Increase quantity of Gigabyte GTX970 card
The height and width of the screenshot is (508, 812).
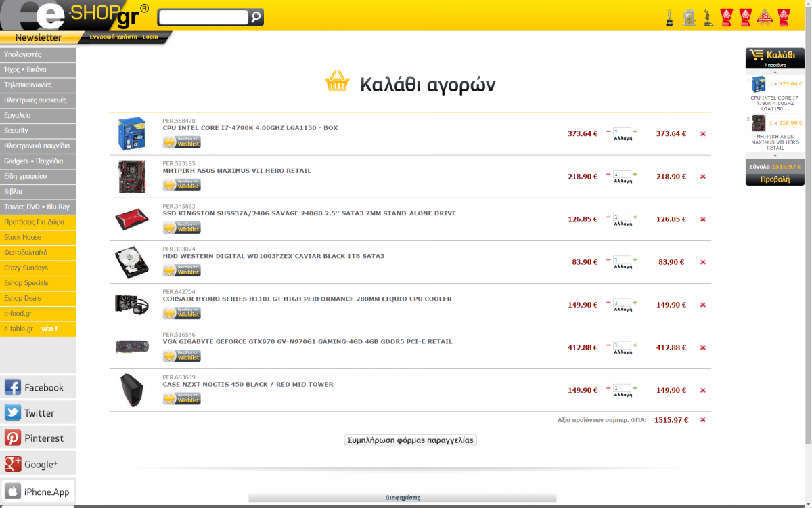(x=635, y=345)
